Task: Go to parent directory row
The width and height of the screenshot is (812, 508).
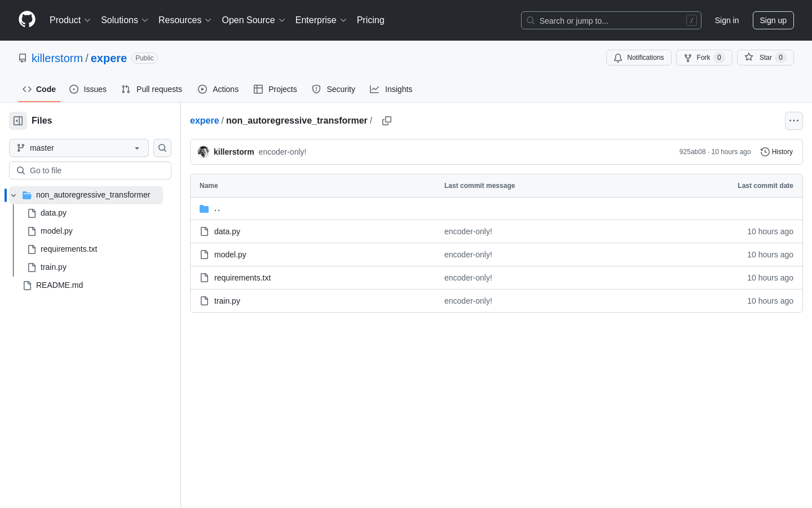Action: [496, 209]
